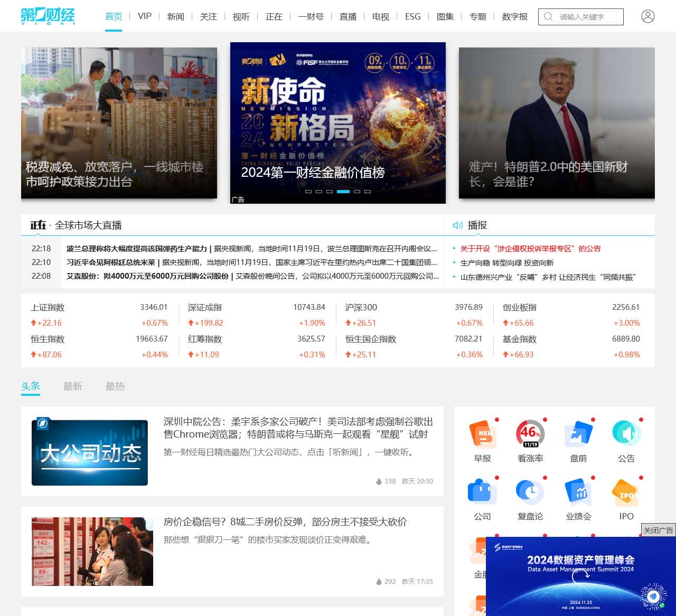
Task: Open the 早报 morning report icon
Action: tap(482, 434)
